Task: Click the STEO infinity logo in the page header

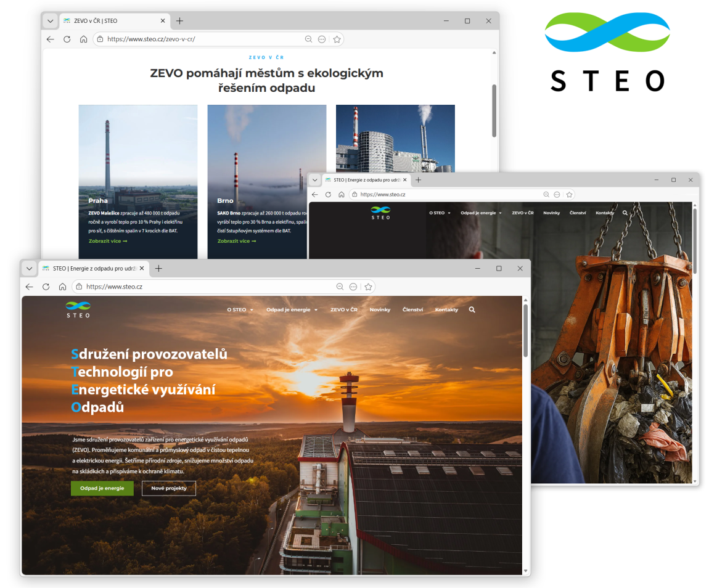Action: (x=77, y=308)
